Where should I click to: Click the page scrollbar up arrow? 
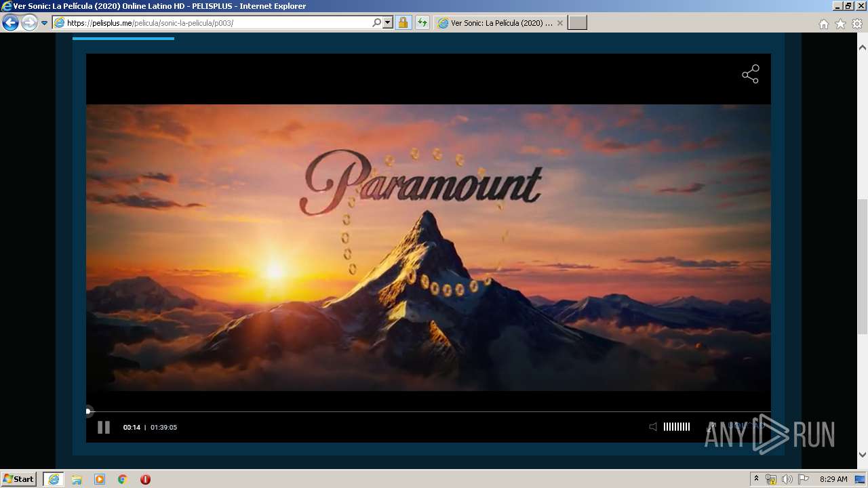pyautogui.click(x=863, y=47)
